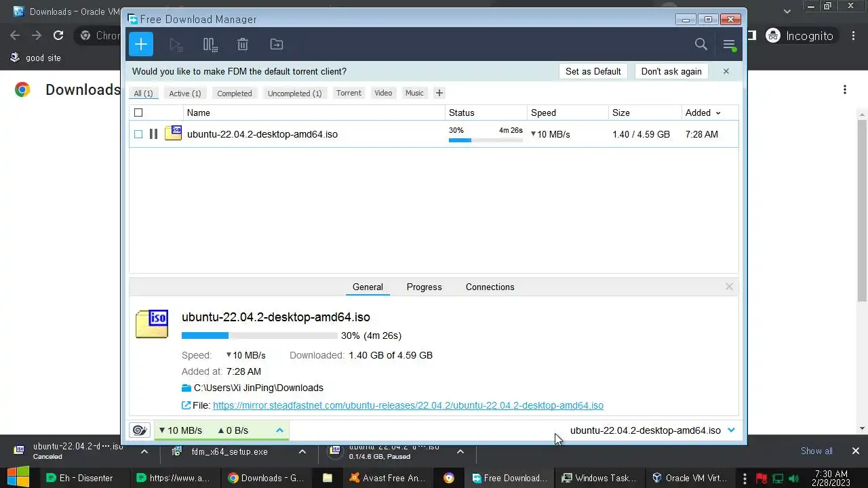Viewport: 868px width, 488px height.
Task: Click the start download play icon in the toolbar
Action: click(176, 45)
